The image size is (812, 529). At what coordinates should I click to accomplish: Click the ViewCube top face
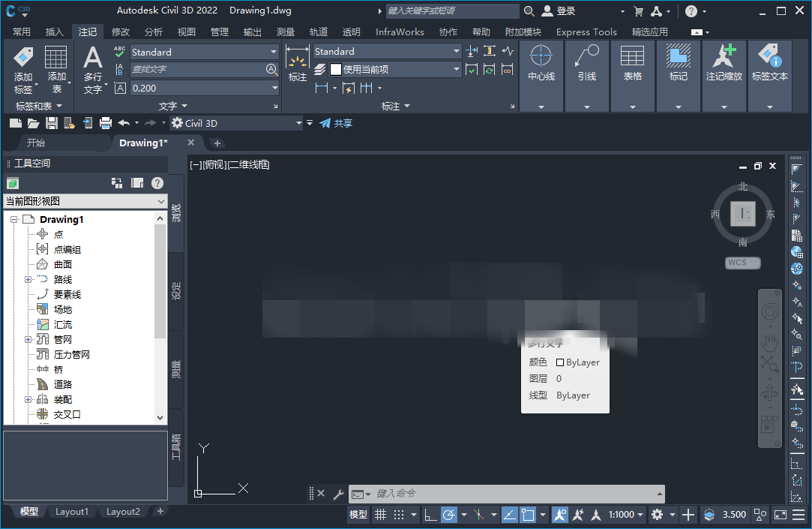click(742, 213)
